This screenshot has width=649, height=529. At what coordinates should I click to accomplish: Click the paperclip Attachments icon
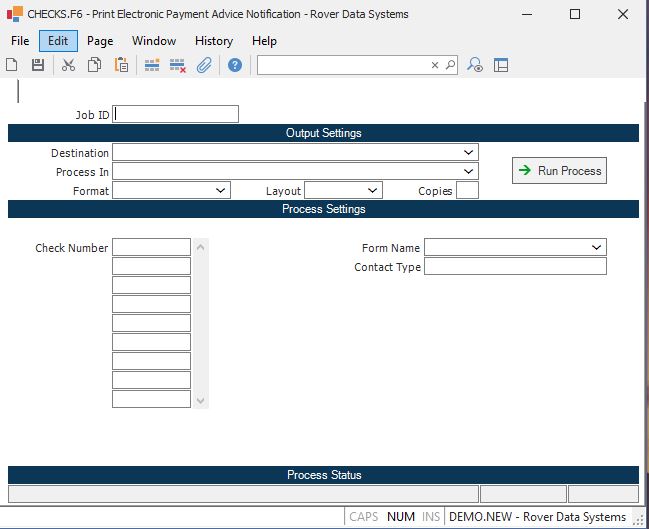click(x=204, y=65)
